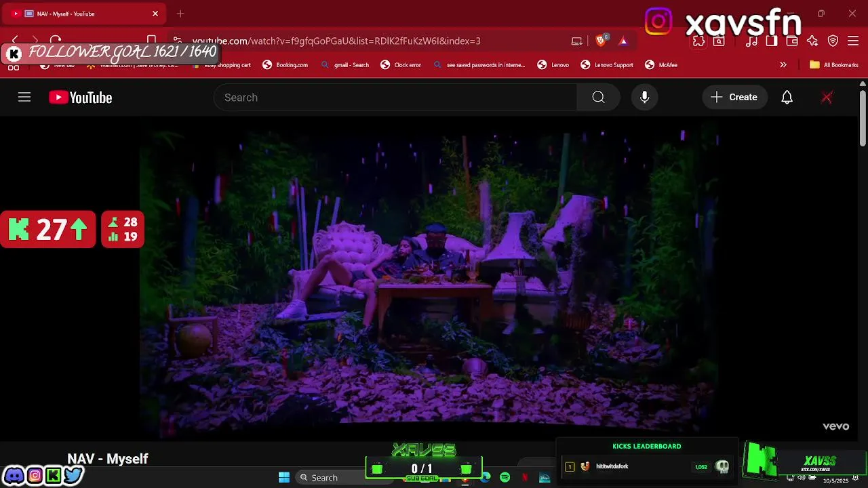This screenshot has width=868, height=488.
Task: Open the Lenovo Support bookmark
Action: coord(607,65)
